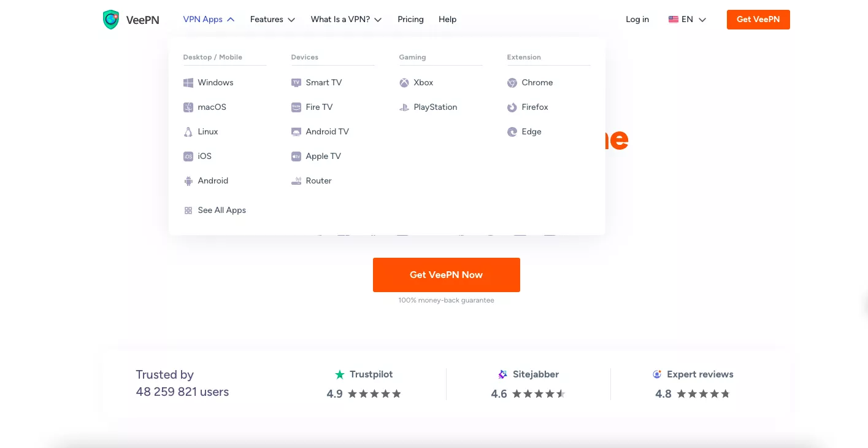
Task: Click the VeePN brand name text
Action: pos(142,20)
